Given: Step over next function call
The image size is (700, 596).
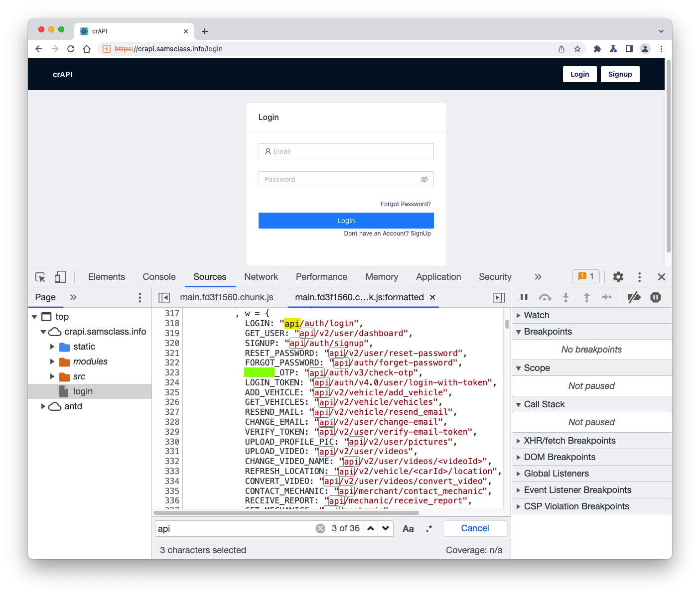Looking at the screenshot, I should pos(545,297).
